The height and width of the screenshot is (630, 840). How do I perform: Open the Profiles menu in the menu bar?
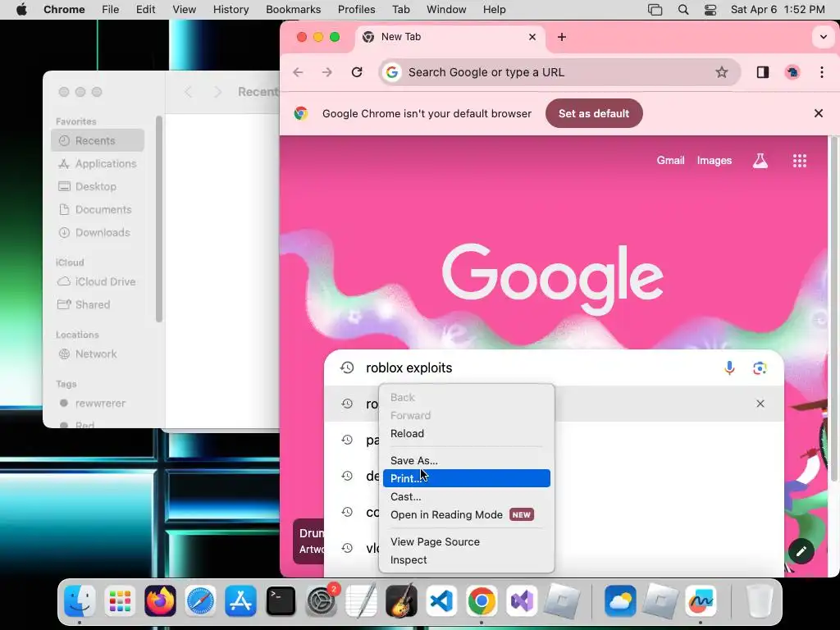click(356, 10)
